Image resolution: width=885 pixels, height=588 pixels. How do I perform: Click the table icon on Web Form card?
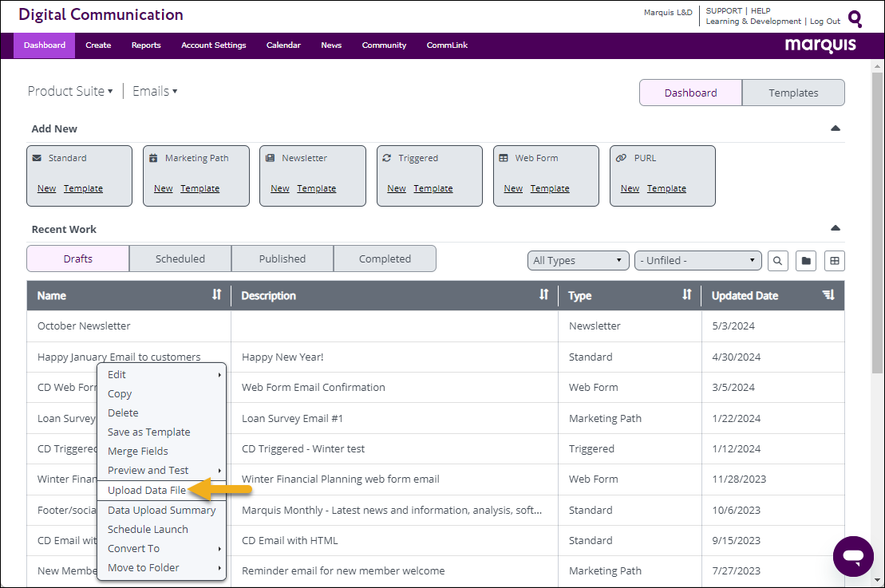504,158
